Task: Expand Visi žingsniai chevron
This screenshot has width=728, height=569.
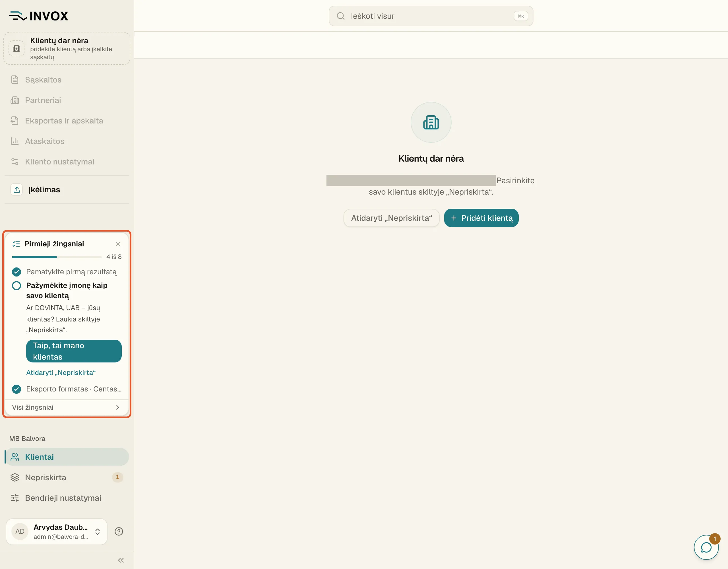Action: tap(118, 407)
